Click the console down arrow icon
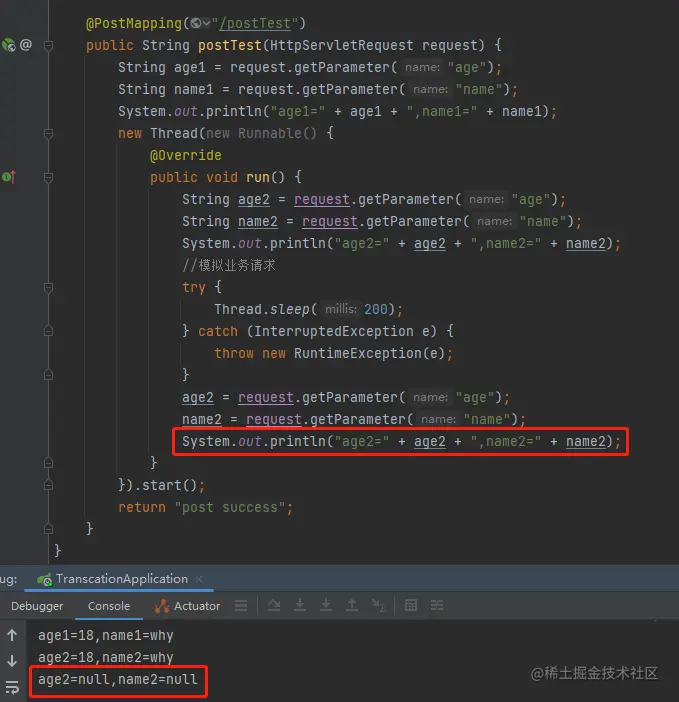 click(12, 661)
